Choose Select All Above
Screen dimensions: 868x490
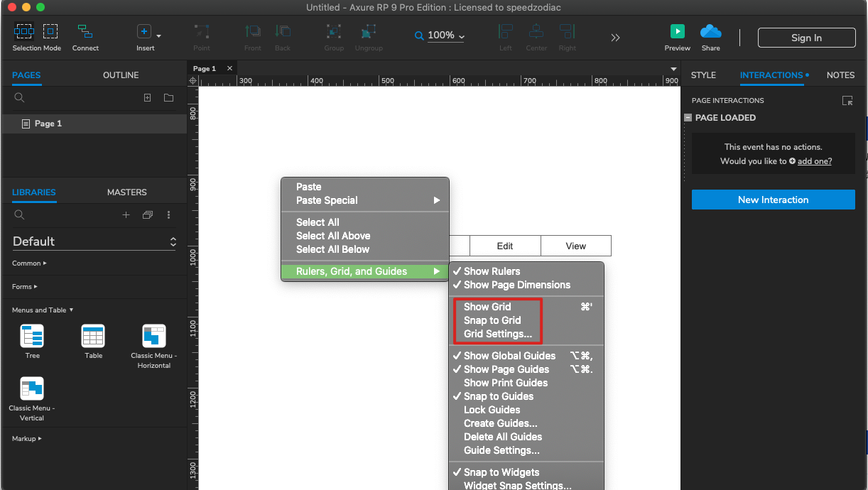click(x=365, y=236)
